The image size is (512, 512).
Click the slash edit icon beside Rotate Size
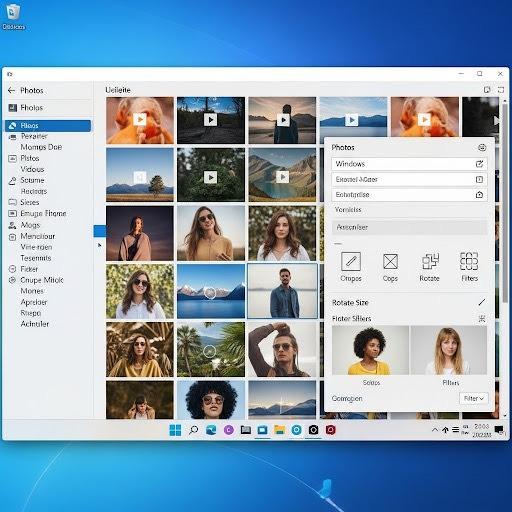(x=482, y=302)
